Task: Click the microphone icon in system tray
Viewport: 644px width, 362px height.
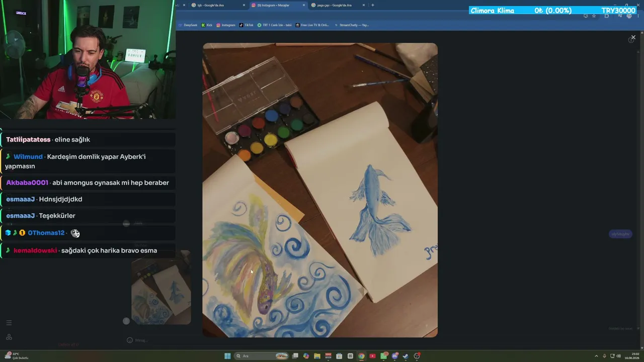Action: [x=604, y=356]
